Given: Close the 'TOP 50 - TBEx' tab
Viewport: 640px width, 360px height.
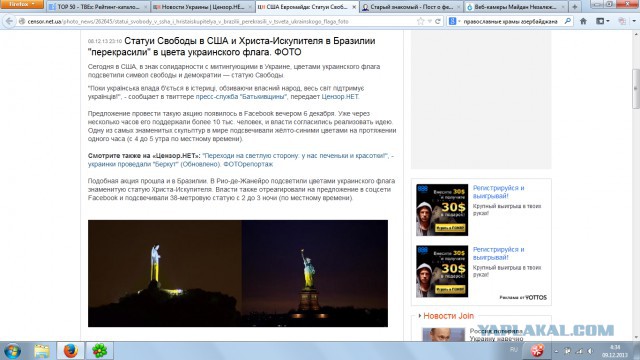Looking at the screenshot, I should pos(145,7).
